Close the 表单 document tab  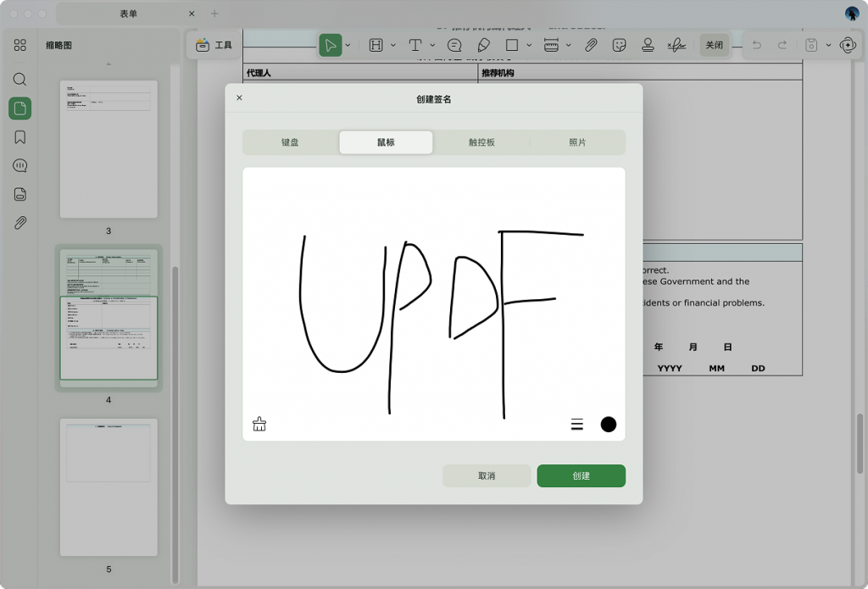pos(192,14)
